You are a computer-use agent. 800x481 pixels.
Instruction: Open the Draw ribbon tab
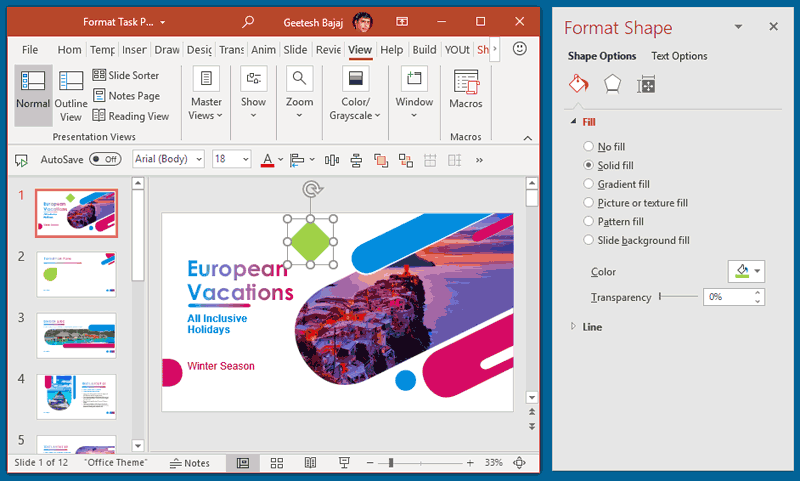point(167,49)
